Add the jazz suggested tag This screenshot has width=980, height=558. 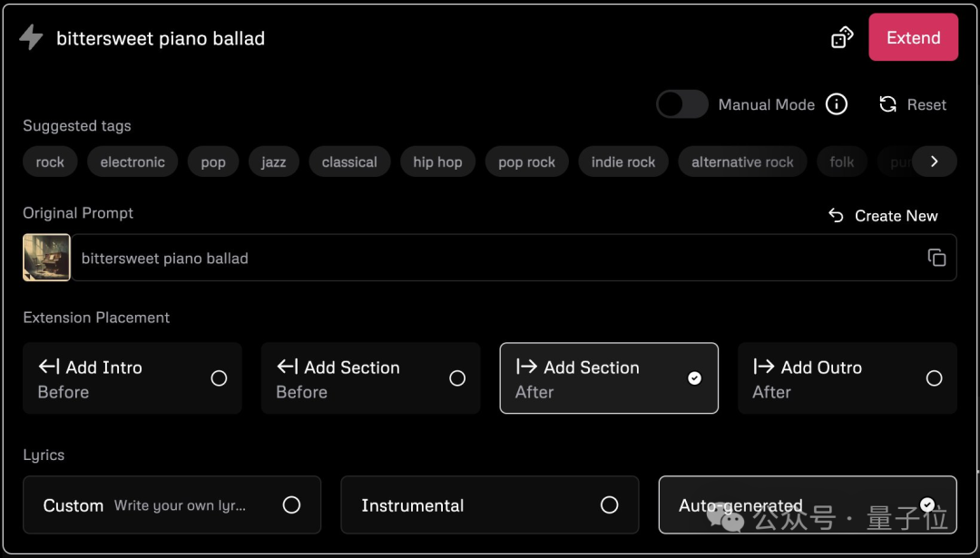274,162
